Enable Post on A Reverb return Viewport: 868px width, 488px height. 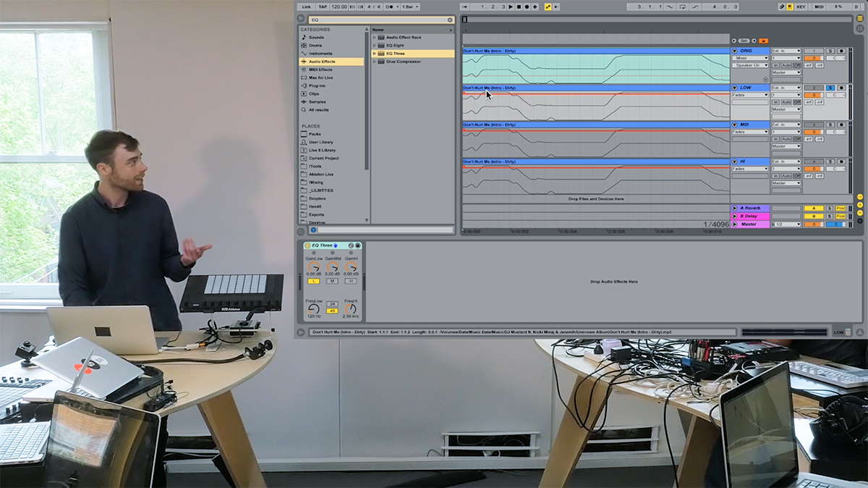click(841, 208)
